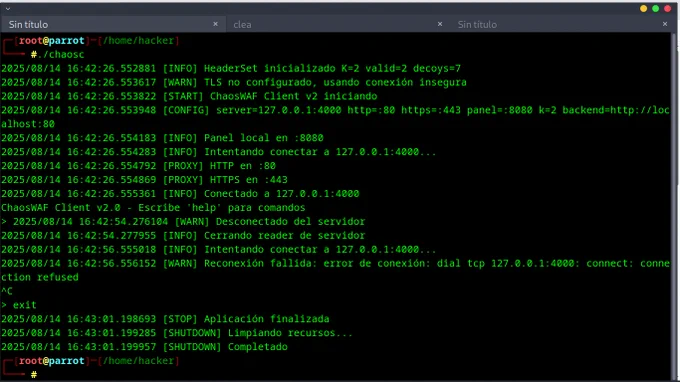Click the "Escribe 'help' para comandos" line
The image size is (680, 382).
153,207
